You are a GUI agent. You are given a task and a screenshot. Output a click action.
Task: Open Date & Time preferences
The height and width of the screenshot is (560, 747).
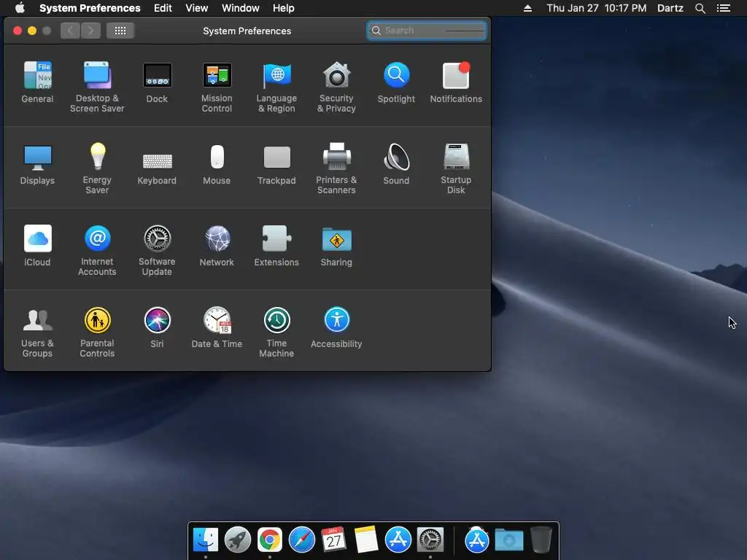[x=217, y=327]
